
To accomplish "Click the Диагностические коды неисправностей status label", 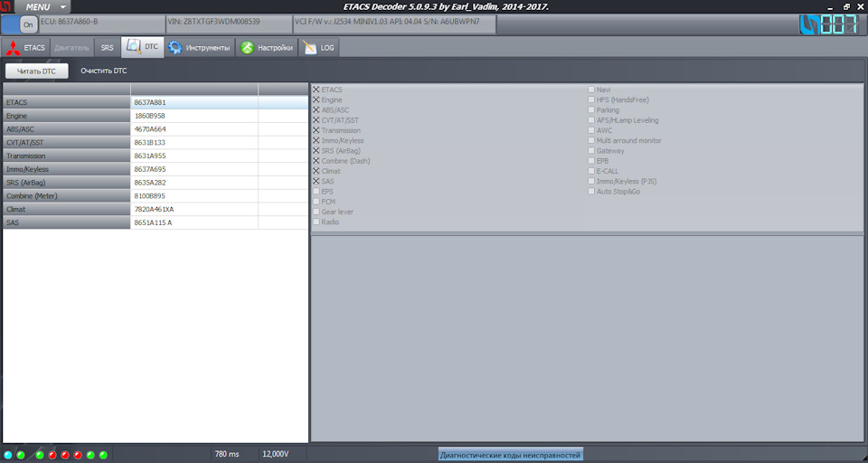I will pyautogui.click(x=510, y=455).
